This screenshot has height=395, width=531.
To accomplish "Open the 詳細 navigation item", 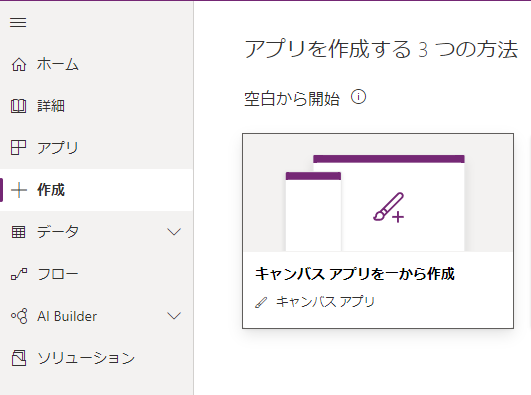I will (x=97, y=106).
